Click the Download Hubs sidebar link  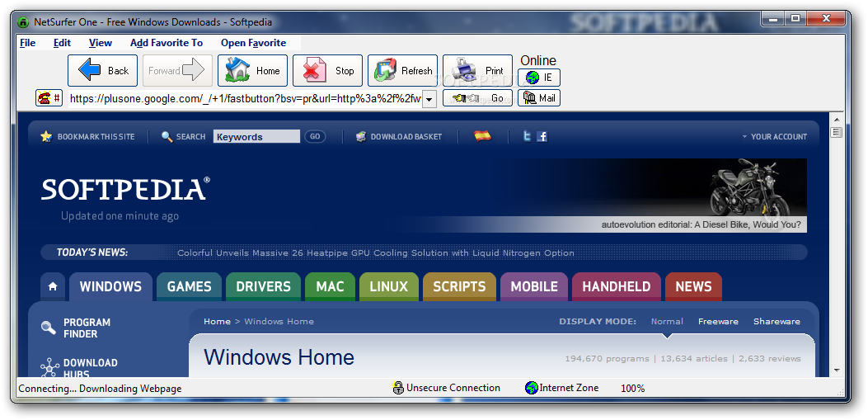pyautogui.click(x=90, y=368)
